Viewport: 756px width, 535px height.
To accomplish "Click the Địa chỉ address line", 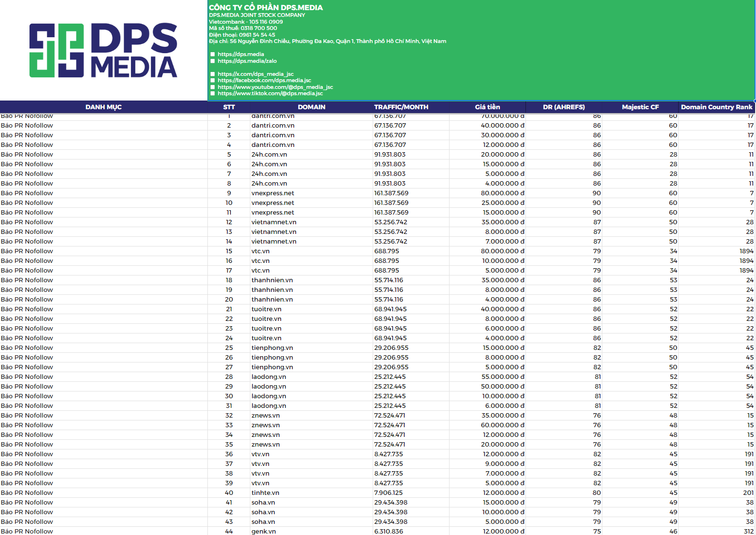I will click(328, 41).
